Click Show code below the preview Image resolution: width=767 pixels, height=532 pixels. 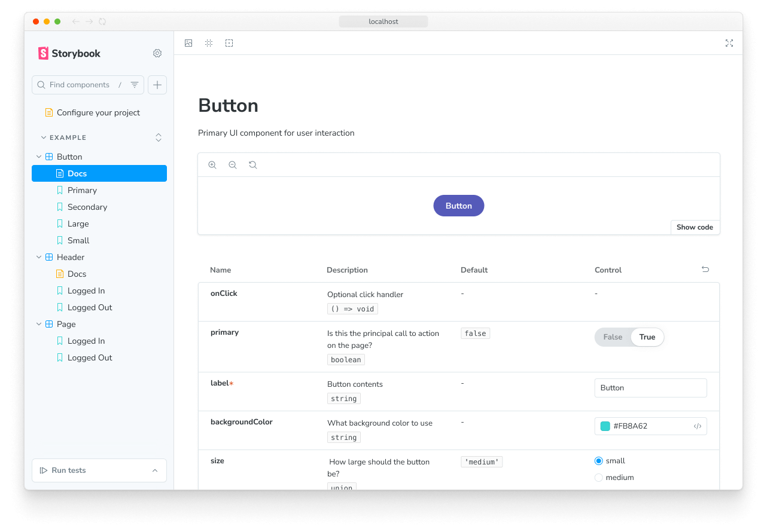[x=695, y=227]
